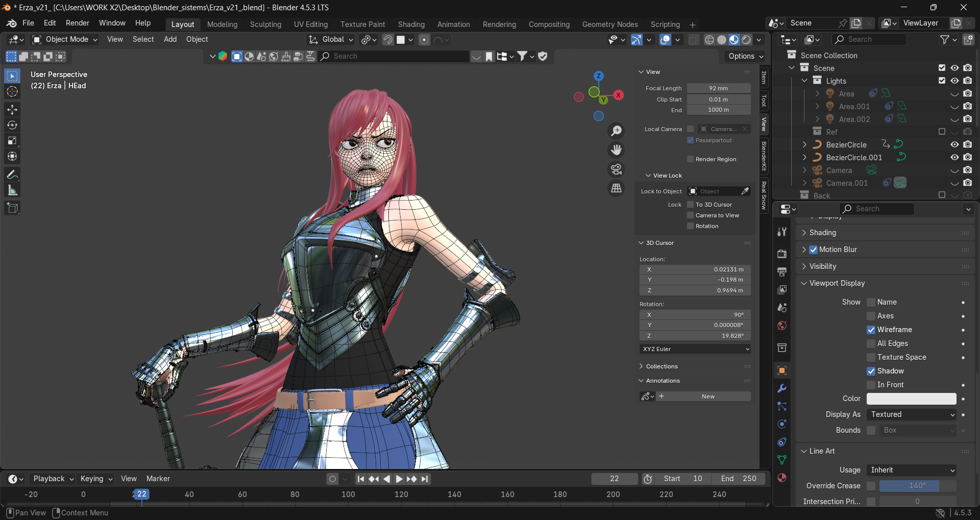
Task: Select the Rotate tool in the toolbar
Action: [x=12, y=125]
